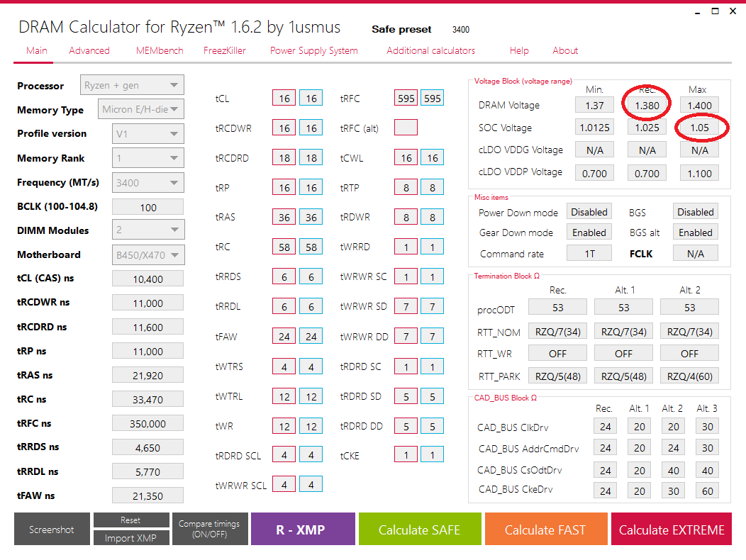Close the DRAM Calculator window

pos(733,11)
